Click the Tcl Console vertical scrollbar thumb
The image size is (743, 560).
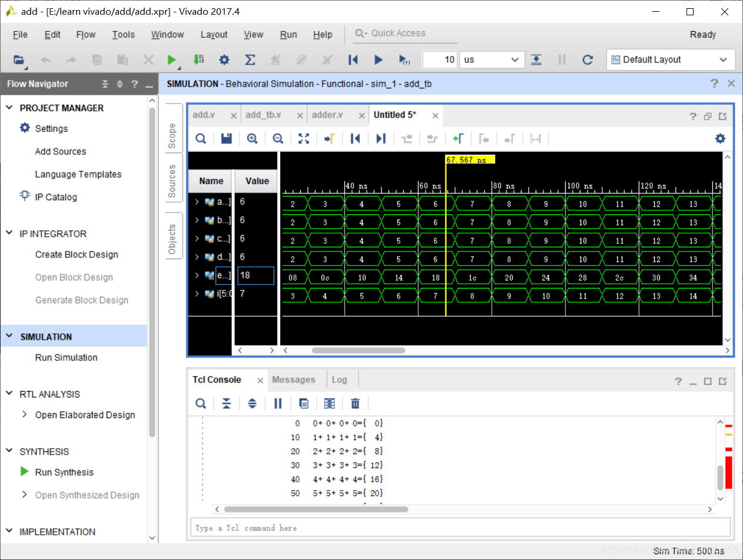pos(720,478)
